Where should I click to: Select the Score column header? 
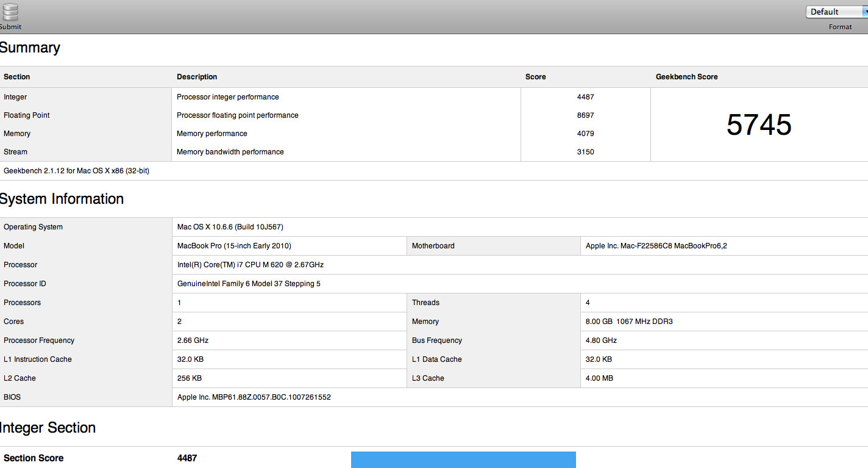point(536,77)
